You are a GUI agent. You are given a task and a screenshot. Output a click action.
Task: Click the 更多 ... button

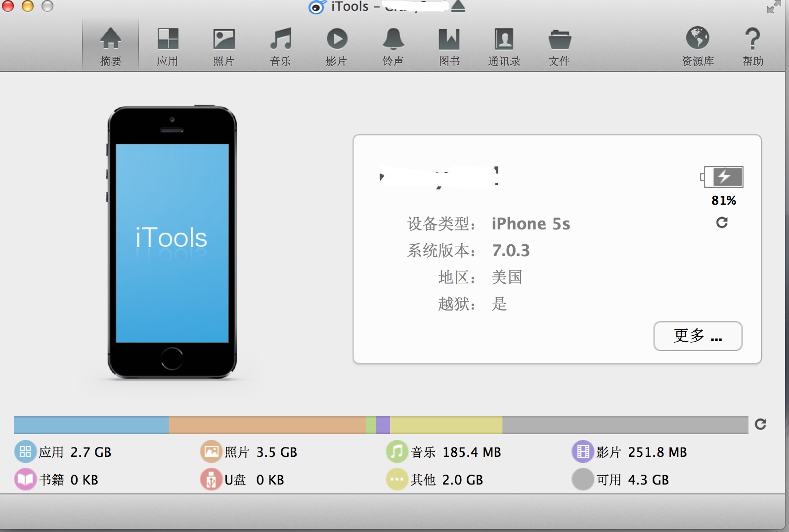point(698,336)
